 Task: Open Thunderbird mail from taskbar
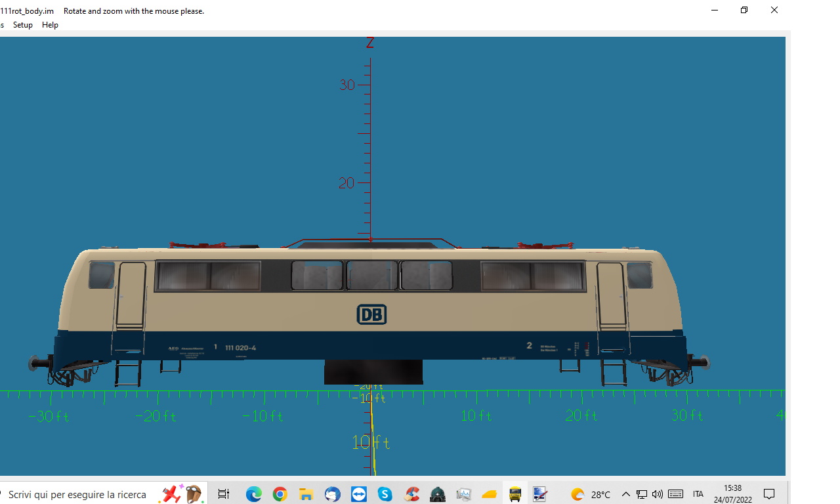pyautogui.click(x=332, y=494)
